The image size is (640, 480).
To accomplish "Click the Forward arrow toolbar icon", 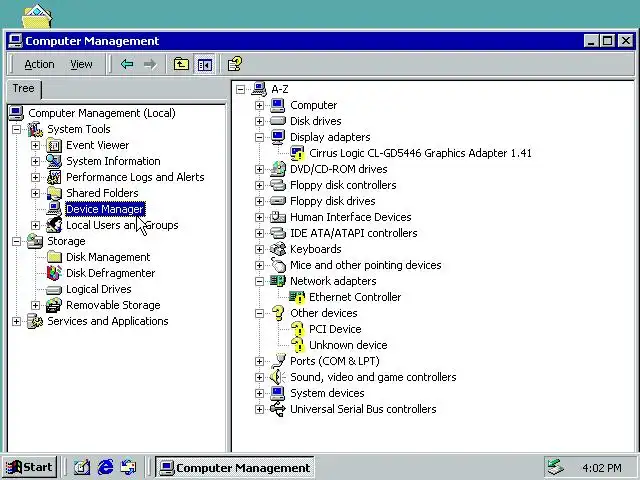I will [x=150, y=64].
